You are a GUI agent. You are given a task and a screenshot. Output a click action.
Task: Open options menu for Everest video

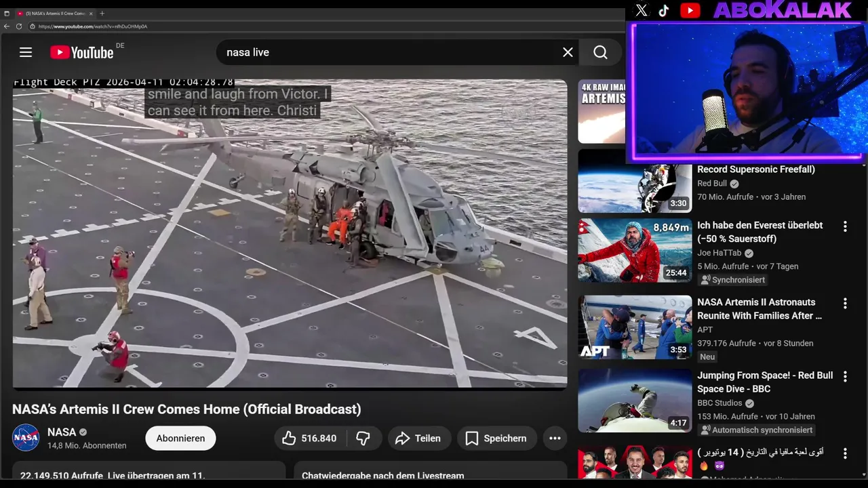(845, 226)
